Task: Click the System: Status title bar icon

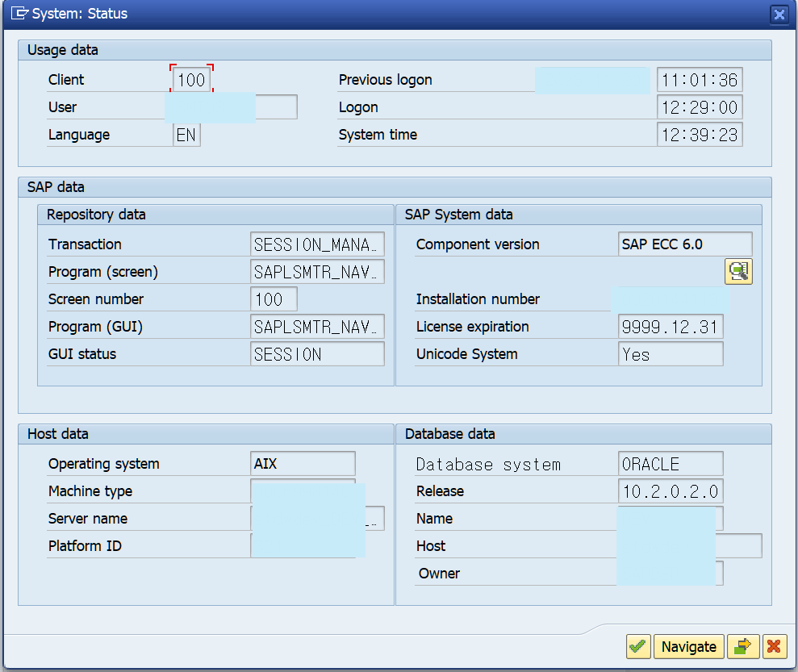Action: coord(19,13)
